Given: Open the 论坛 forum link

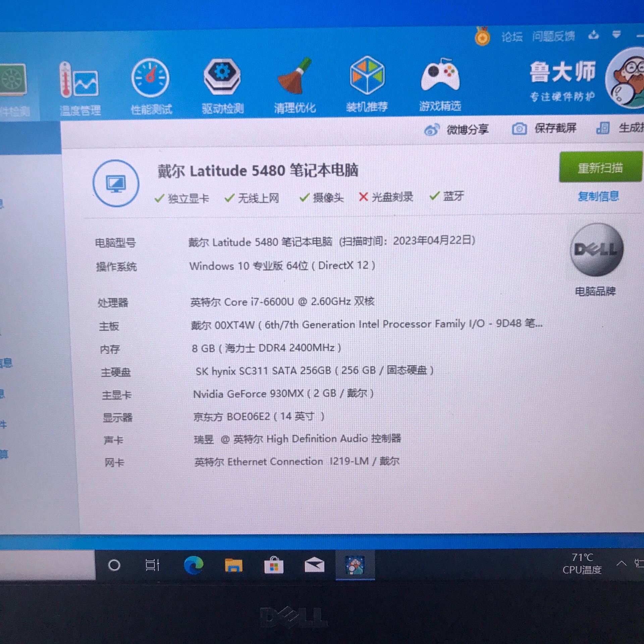Looking at the screenshot, I should pos(512,37).
